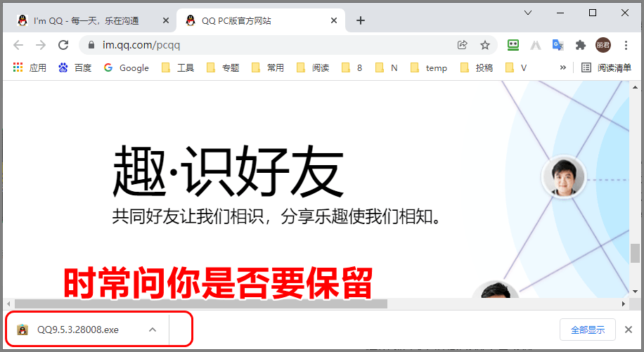The width and height of the screenshot is (644, 352).
Task: Close the QQ PC版官方网站 tab
Action: [334, 20]
